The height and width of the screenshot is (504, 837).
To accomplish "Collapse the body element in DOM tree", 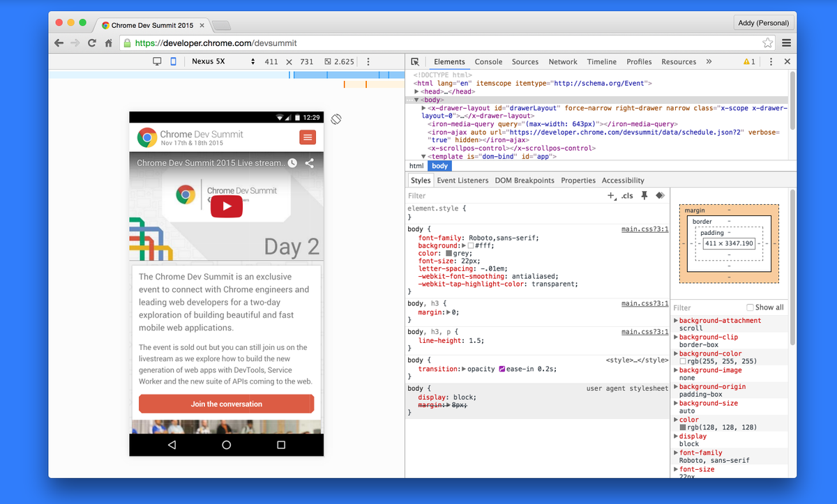I will pos(416,100).
